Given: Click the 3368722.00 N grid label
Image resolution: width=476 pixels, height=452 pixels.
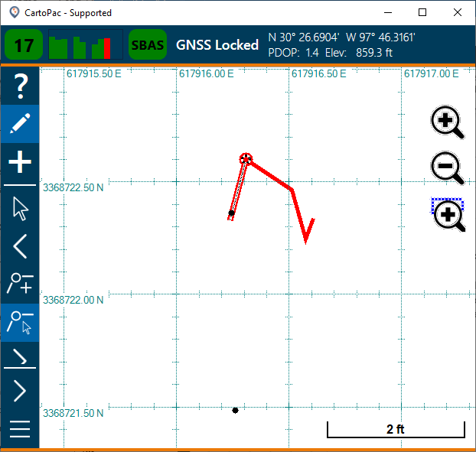Looking at the screenshot, I should 73,300.
